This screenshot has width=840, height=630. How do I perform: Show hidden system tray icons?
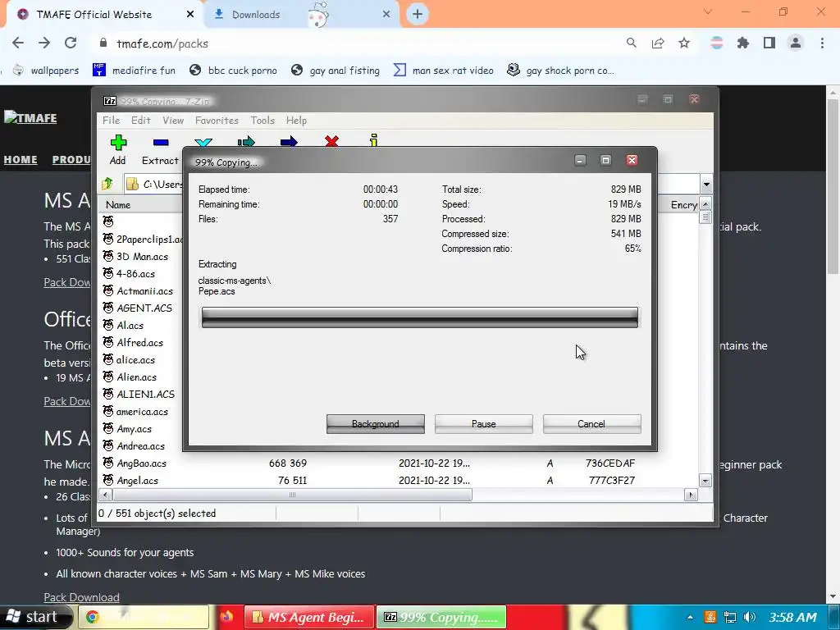[x=690, y=617]
